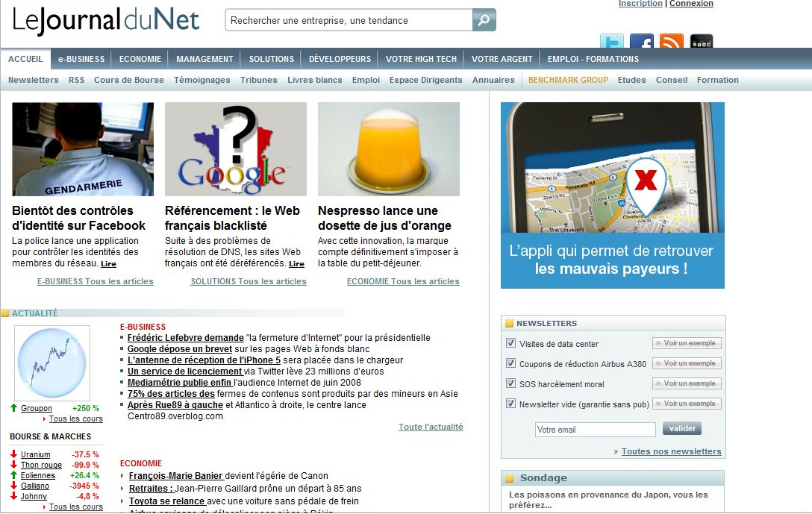
Task: Open the Gendarmerie article thumbnail
Action: (83, 149)
